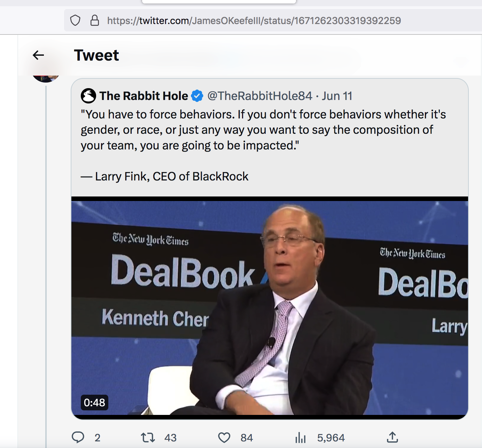Click the padlock site security icon
The width and height of the screenshot is (482, 448).
pyautogui.click(x=95, y=21)
